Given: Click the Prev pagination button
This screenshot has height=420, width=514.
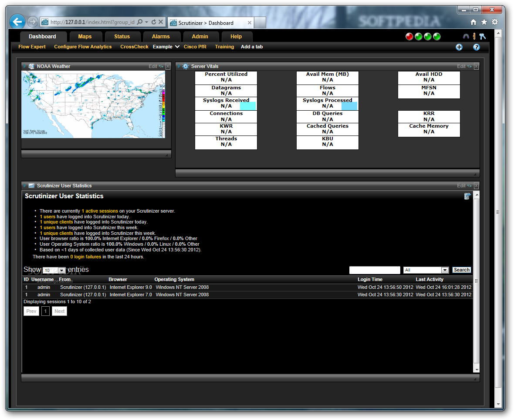Looking at the screenshot, I should [31, 311].
